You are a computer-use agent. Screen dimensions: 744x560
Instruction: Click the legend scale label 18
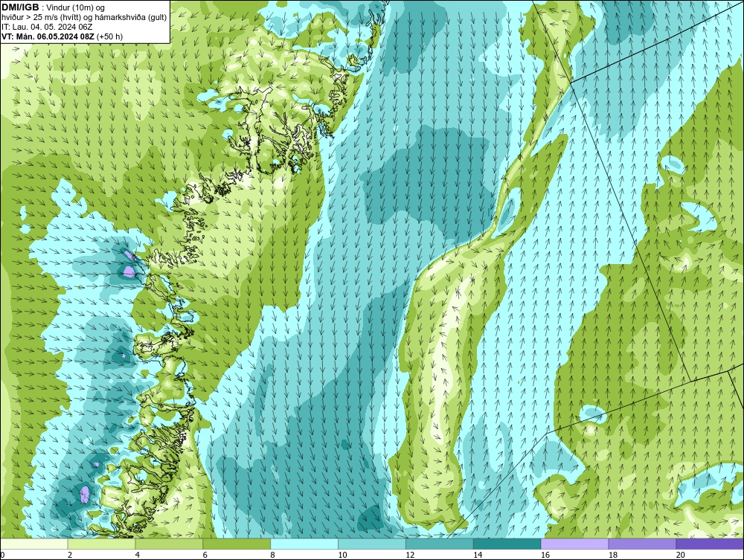612,555
